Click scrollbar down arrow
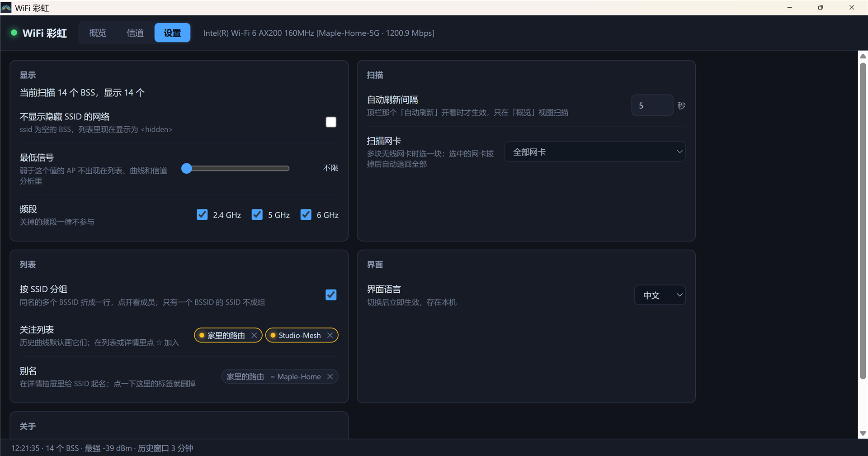 click(x=863, y=433)
